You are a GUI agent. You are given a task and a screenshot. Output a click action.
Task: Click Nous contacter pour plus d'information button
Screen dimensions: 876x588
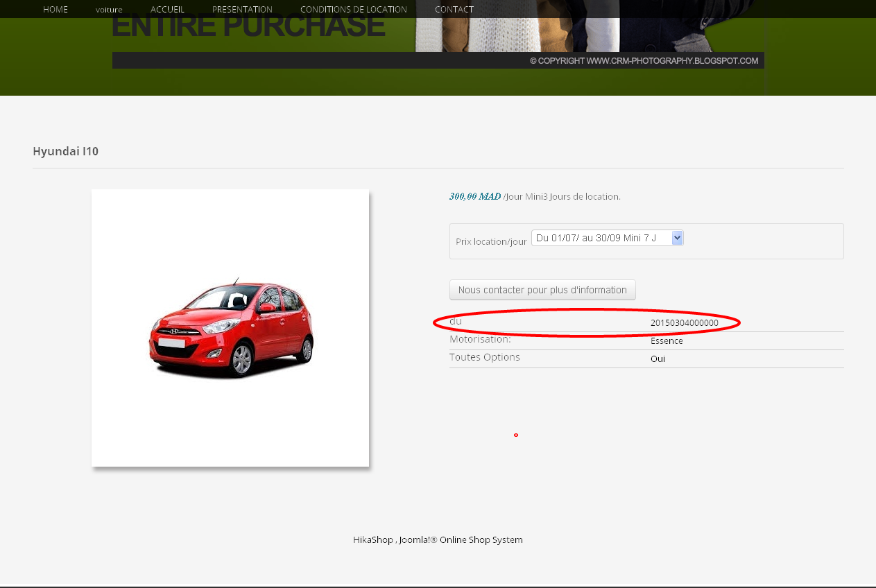[x=542, y=290]
